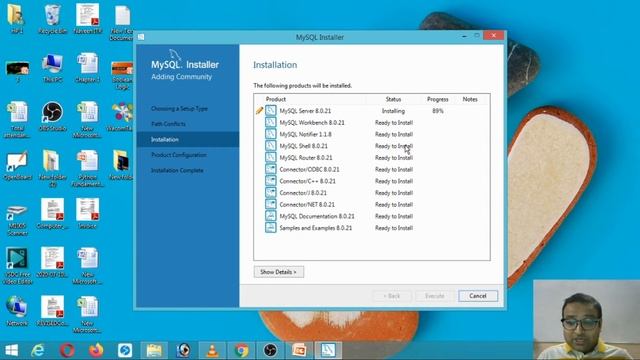Image resolution: width=640 pixels, height=360 pixels.
Task: Click the Progress column header
Action: (x=438, y=99)
